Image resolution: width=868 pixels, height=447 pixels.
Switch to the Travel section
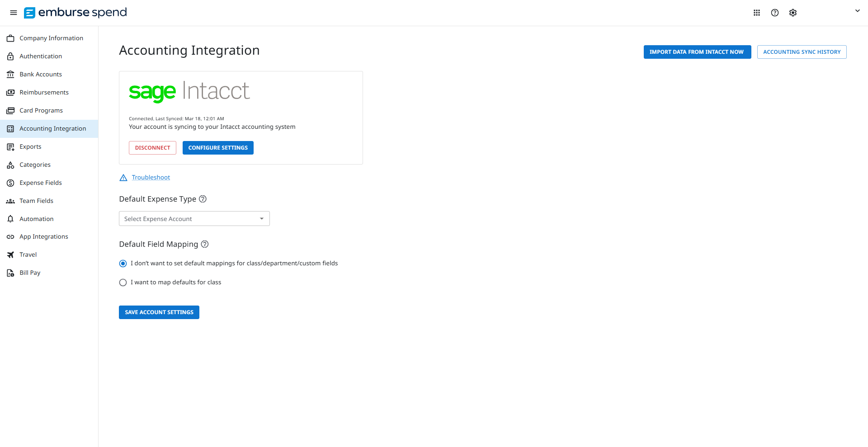pyautogui.click(x=28, y=254)
